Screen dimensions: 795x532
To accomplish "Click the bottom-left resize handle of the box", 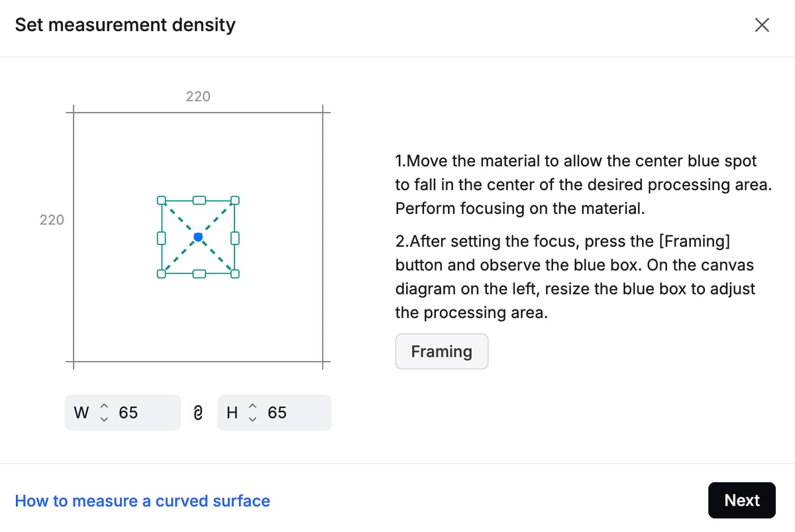I will 160,273.
